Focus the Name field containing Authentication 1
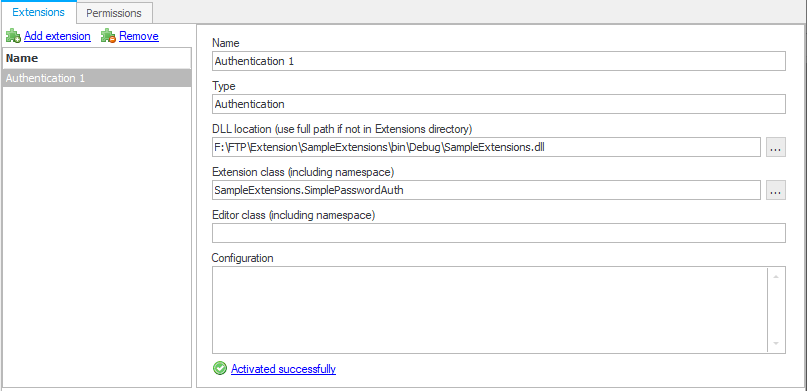The image size is (807, 391). coord(499,61)
